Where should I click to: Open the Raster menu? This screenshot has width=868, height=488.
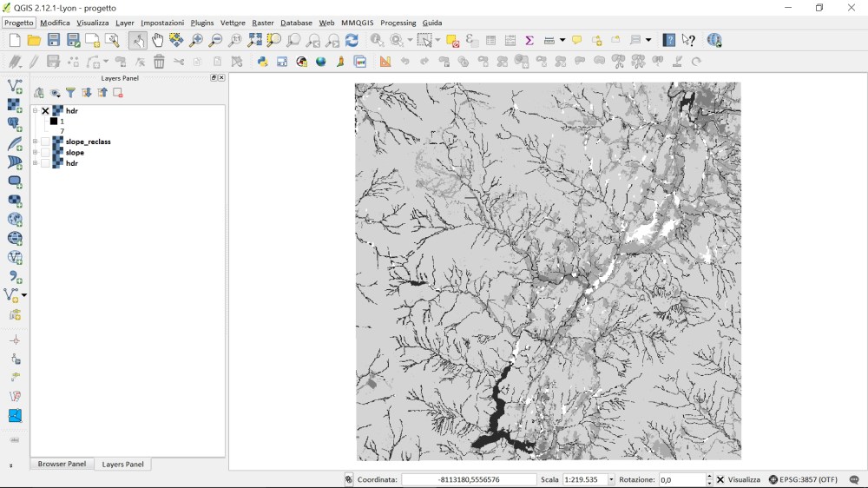pyautogui.click(x=262, y=23)
